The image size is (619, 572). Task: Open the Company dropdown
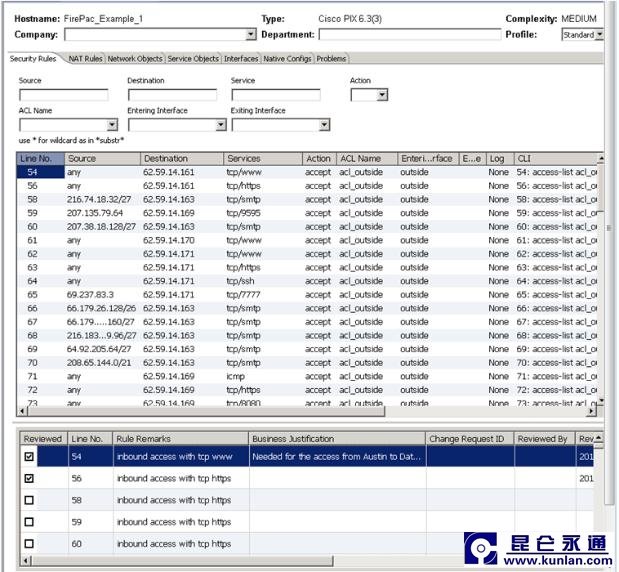pyautogui.click(x=251, y=35)
